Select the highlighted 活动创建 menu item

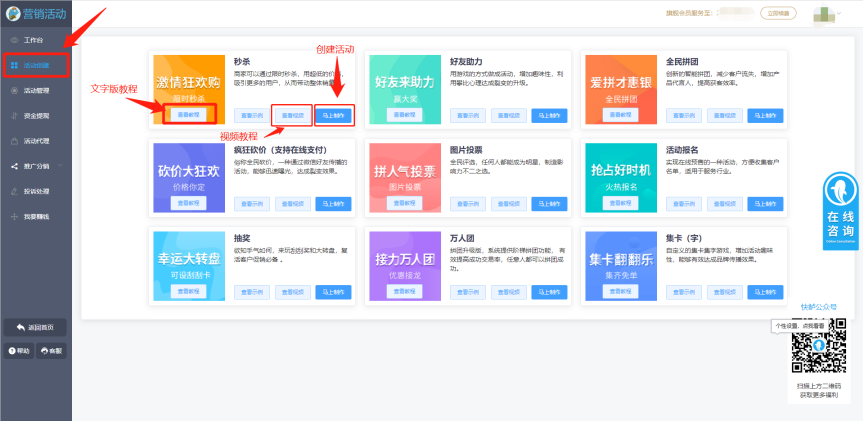click(x=36, y=65)
